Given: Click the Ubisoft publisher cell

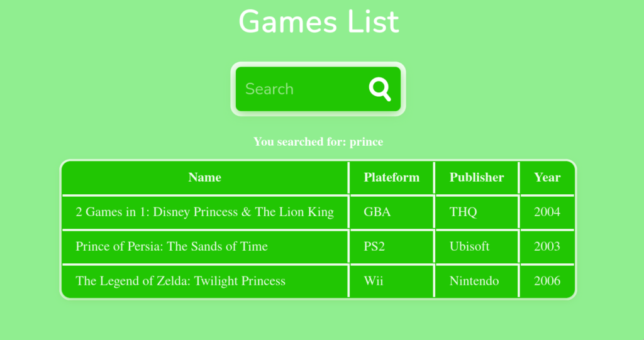Looking at the screenshot, I should click(477, 246).
